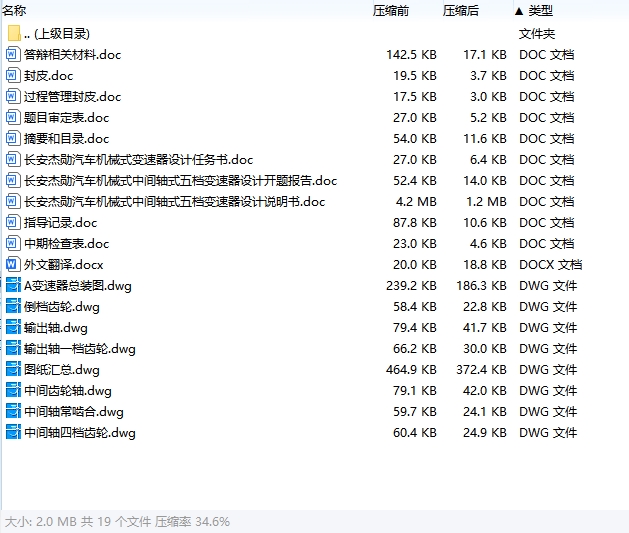This screenshot has width=629, height=533.
Task: Sort by the 压缩前 column header
Action: coord(391,10)
